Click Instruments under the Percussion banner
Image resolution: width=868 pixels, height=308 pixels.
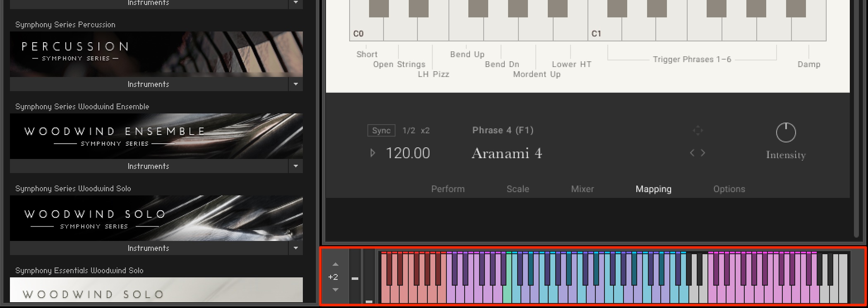pyautogui.click(x=149, y=84)
